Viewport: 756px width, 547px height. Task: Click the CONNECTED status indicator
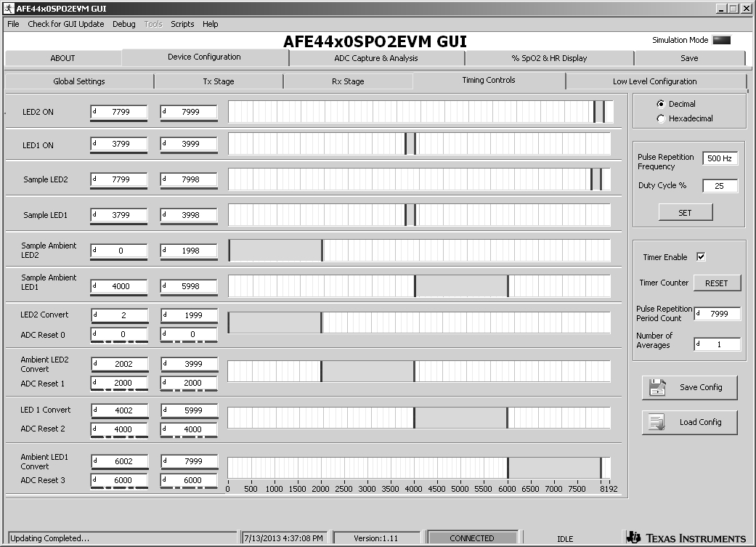tap(472, 538)
